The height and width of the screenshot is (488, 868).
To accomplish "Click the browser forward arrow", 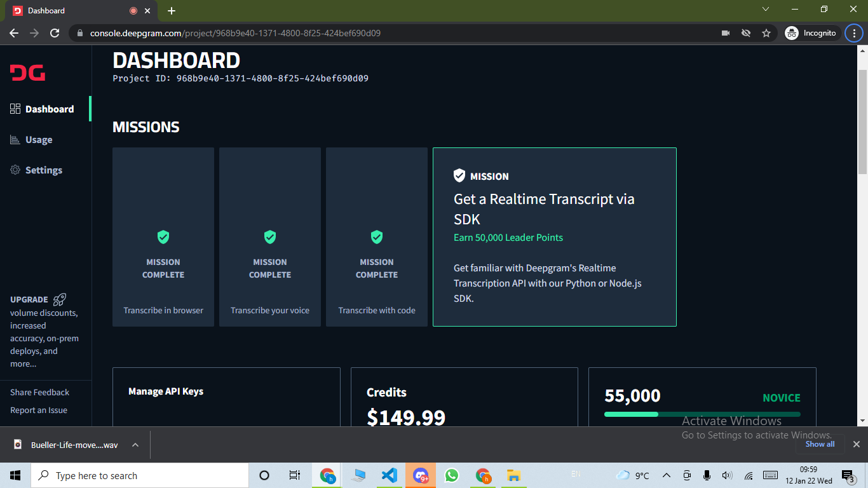I will pos(34,33).
